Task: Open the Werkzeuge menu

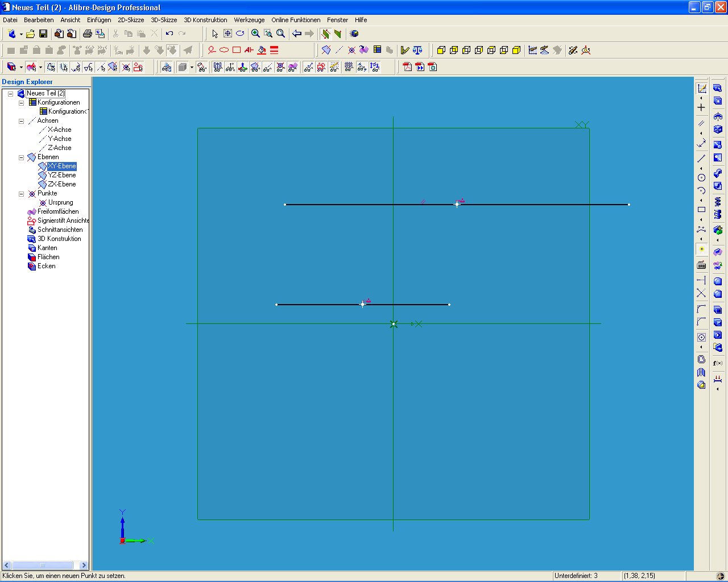Action: pyautogui.click(x=249, y=20)
